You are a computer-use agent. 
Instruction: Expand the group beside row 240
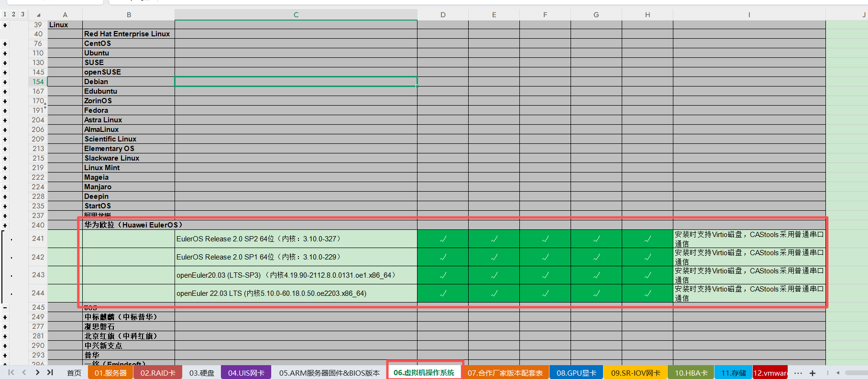[5, 226]
